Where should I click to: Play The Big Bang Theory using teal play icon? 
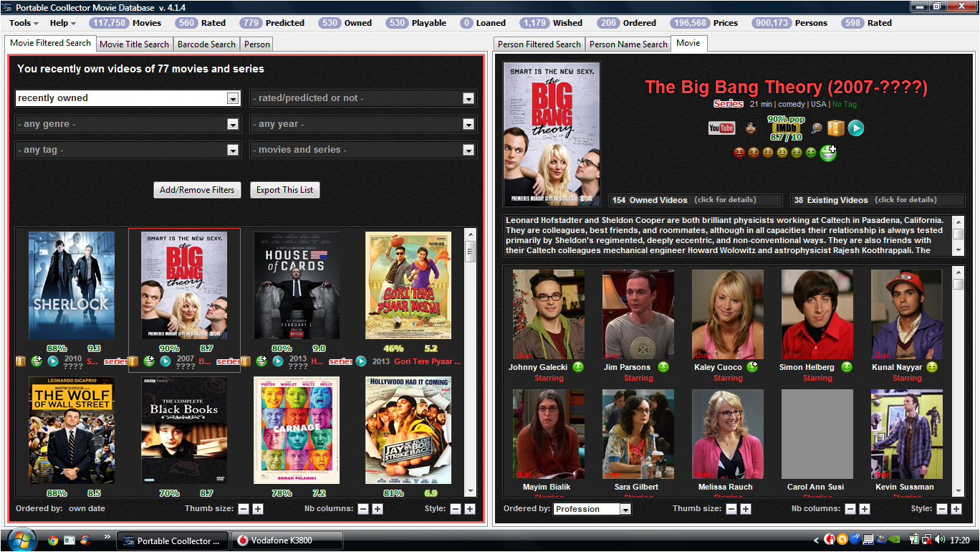[x=856, y=128]
